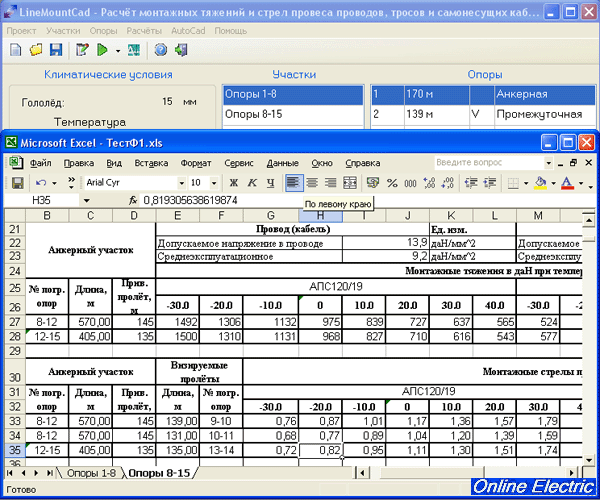
Task: Click insert function fx icon
Action: pos(132,200)
